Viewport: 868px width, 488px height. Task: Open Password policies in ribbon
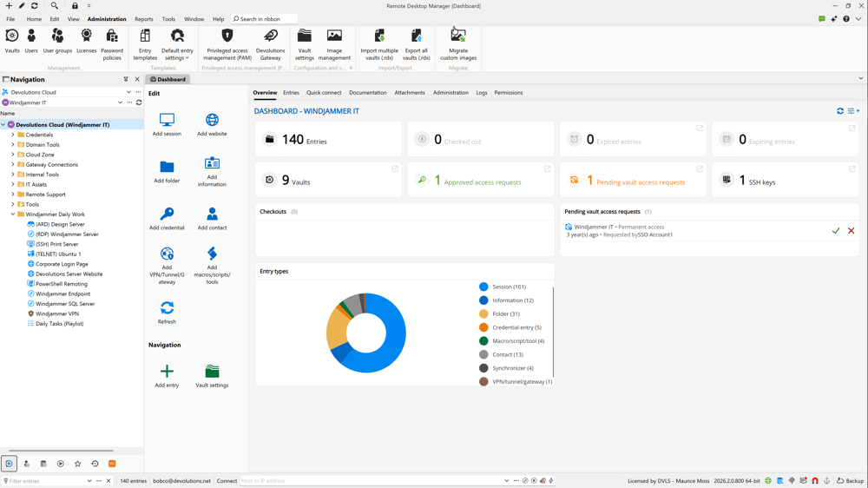112,44
